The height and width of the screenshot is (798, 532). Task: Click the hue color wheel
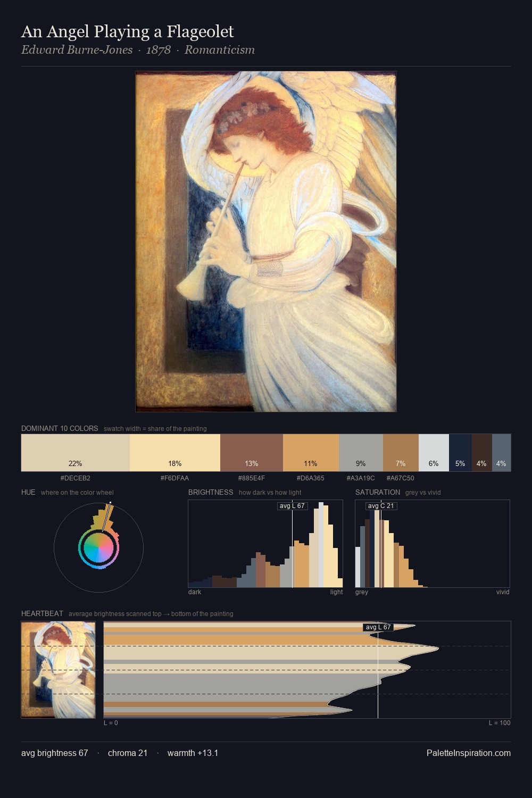pos(98,547)
